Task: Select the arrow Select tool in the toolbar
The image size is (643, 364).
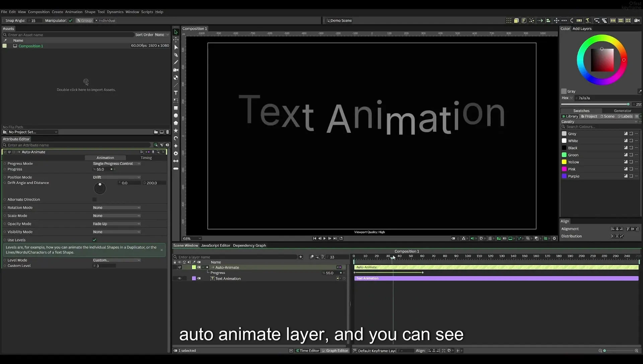Action: point(176,32)
